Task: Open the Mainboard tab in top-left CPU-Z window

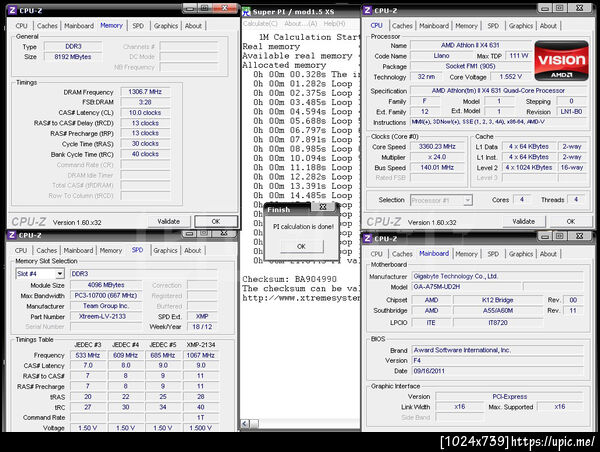Action: (79, 26)
